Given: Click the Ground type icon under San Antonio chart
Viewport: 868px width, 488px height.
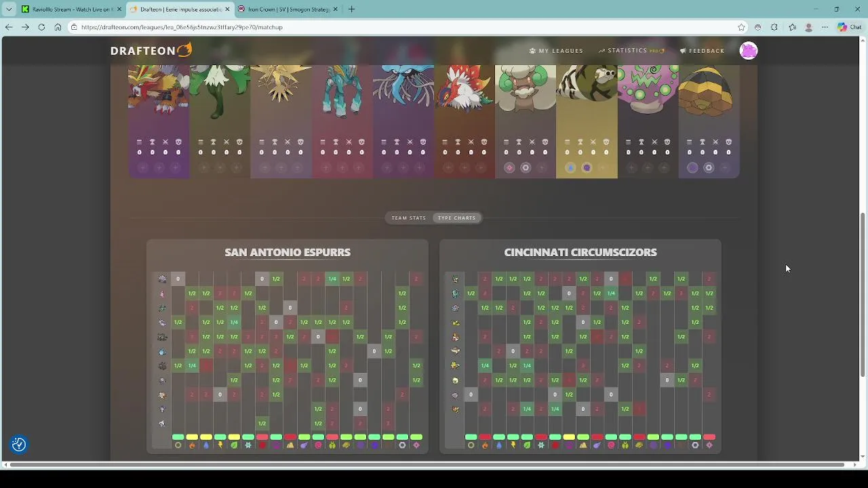Looking at the screenshot, I should pyautogui.click(x=290, y=445).
